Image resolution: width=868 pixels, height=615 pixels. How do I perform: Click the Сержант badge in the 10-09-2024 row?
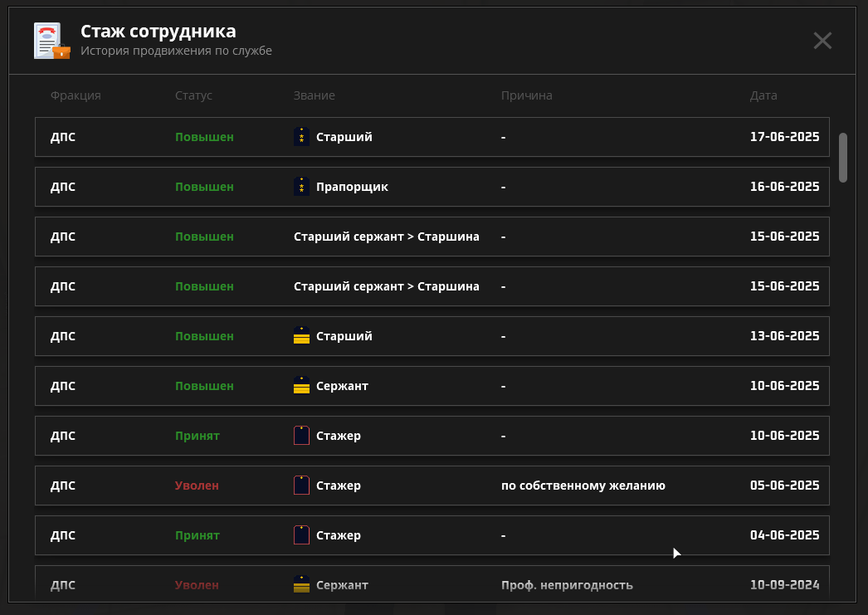(x=302, y=585)
